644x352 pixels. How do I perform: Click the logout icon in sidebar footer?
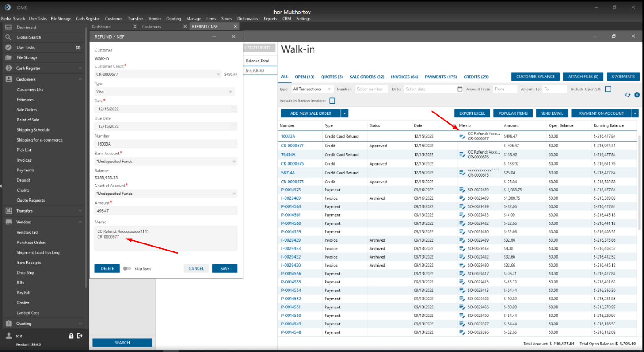(x=80, y=336)
